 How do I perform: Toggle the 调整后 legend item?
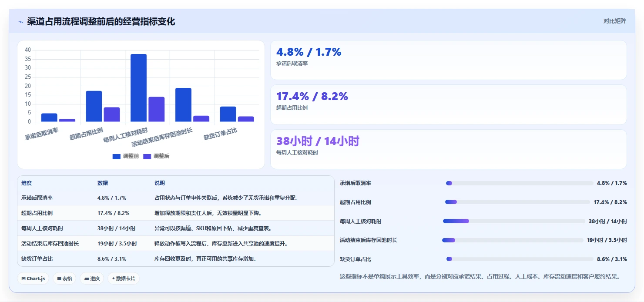tap(156, 156)
